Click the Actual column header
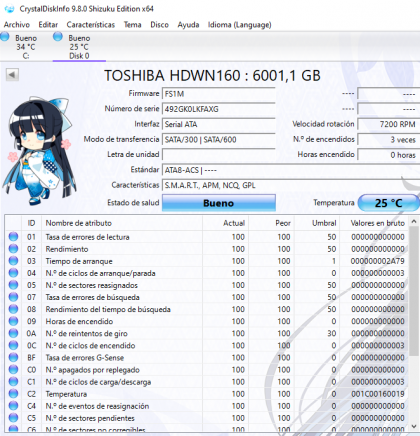 point(226,223)
